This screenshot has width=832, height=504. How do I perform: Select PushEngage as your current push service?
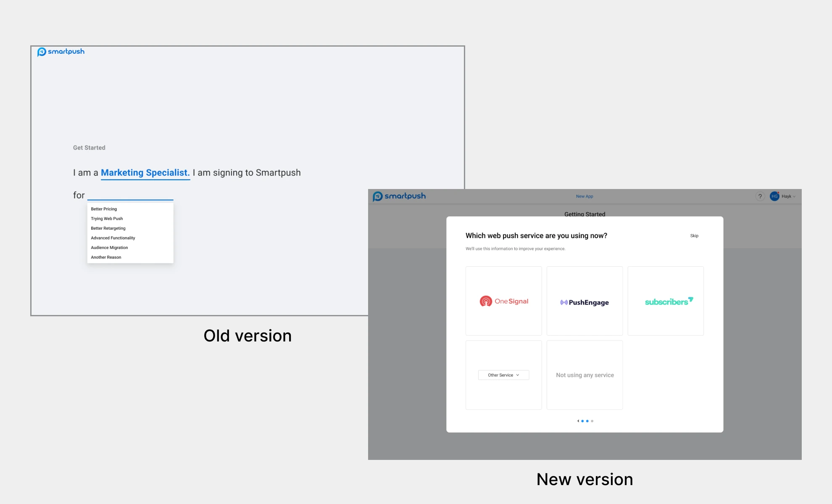tap(585, 301)
